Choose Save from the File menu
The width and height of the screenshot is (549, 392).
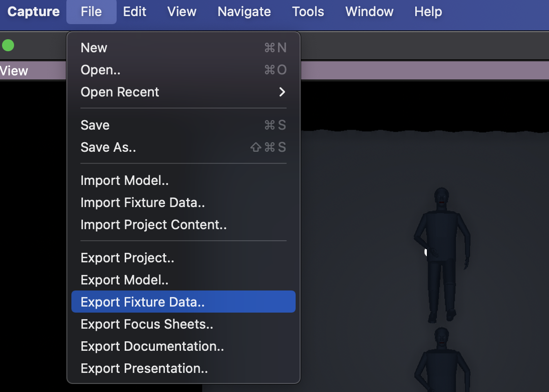(184, 125)
